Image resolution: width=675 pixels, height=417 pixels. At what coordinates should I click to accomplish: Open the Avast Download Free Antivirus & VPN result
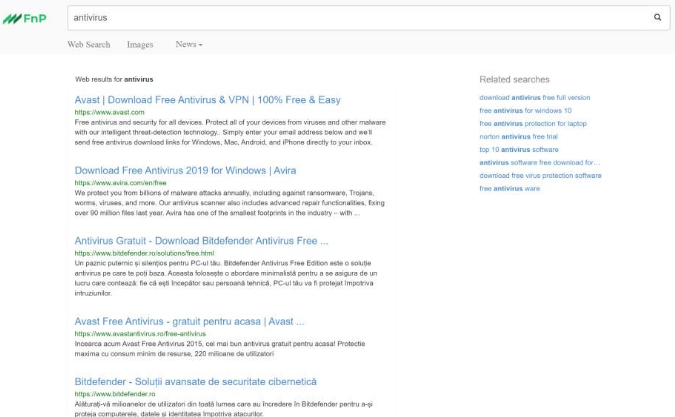point(207,100)
